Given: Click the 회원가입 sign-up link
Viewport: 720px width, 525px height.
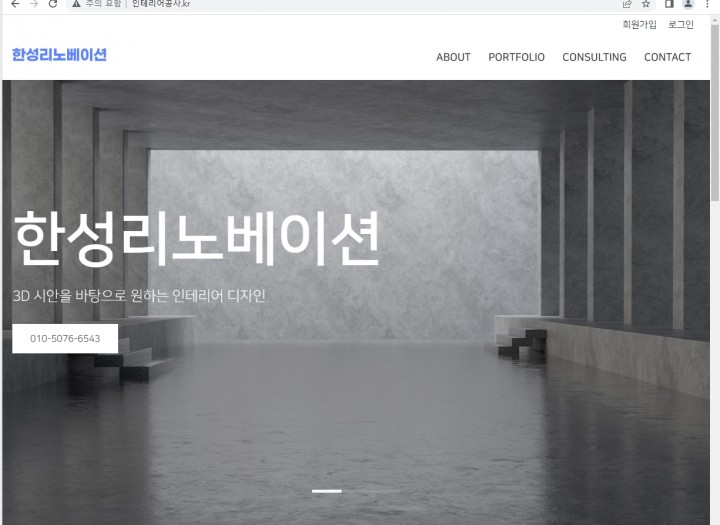Looking at the screenshot, I should click(x=639, y=24).
